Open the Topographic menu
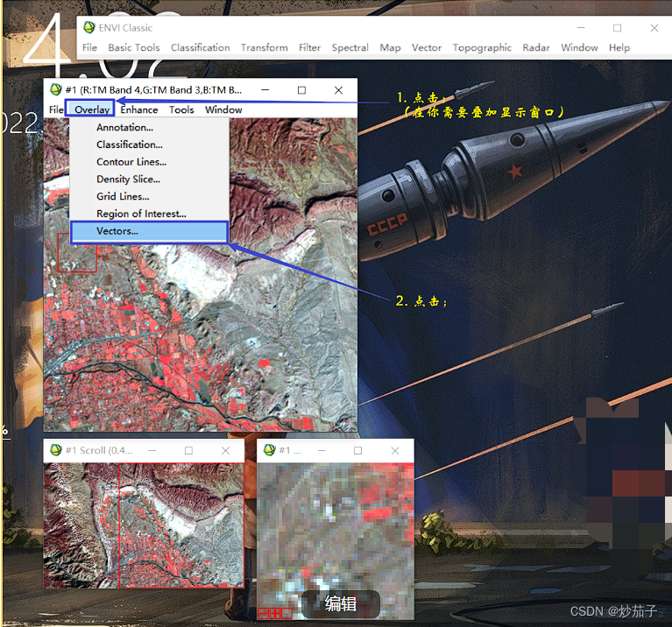This screenshot has width=672, height=627. click(x=482, y=47)
